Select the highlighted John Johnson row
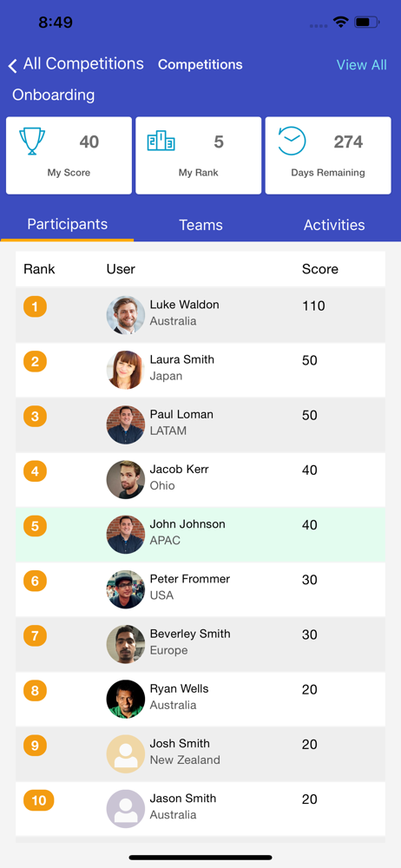Viewport: 401px width, 868px height. (200, 535)
